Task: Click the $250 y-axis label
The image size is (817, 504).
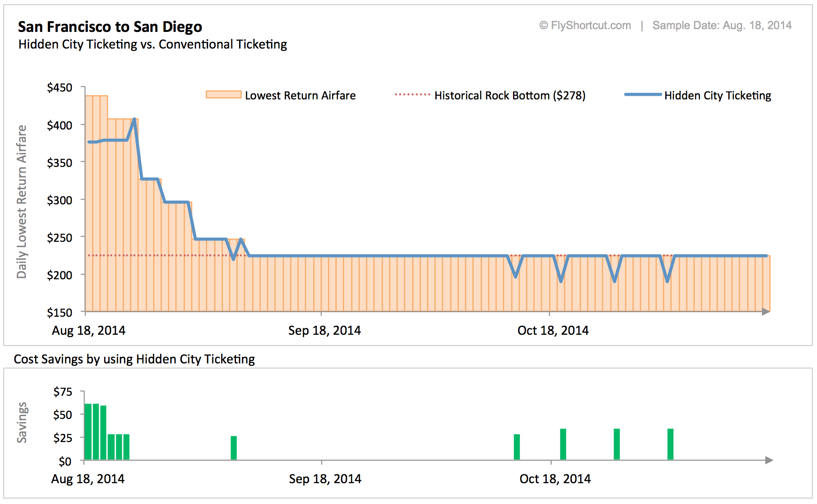Action: coord(60,238)
